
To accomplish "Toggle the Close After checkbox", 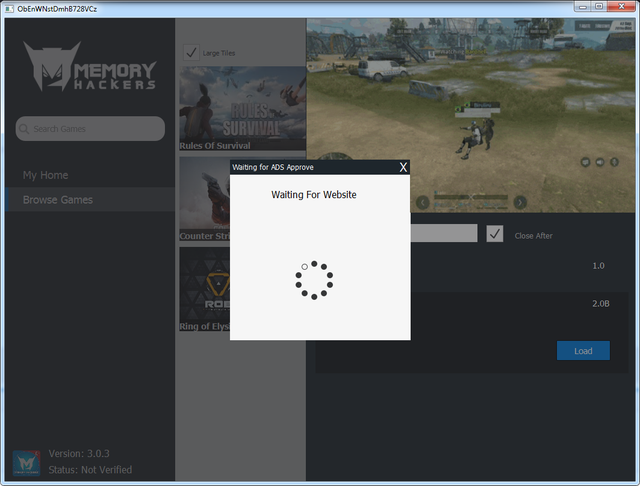I will pos(495,234).
